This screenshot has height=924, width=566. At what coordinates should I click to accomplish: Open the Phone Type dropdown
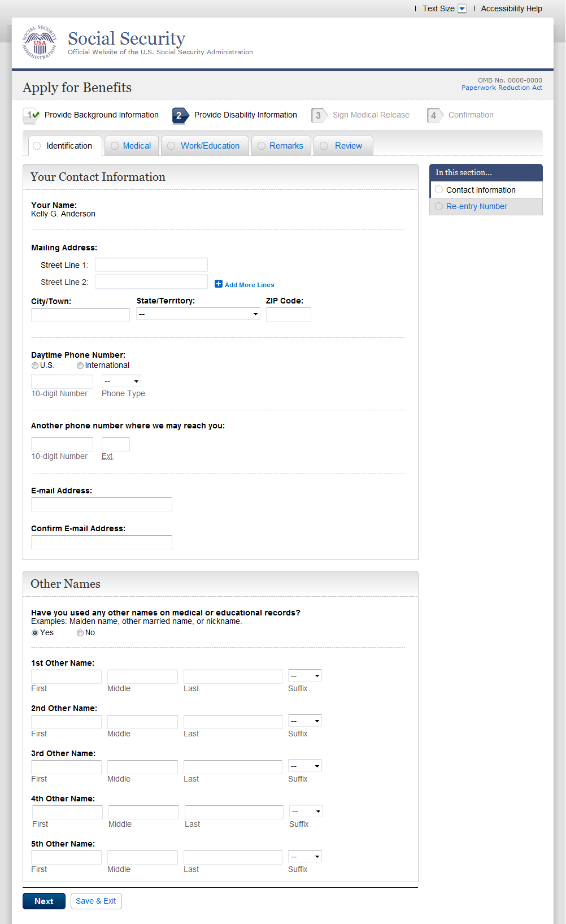click(x=121, y=381)
